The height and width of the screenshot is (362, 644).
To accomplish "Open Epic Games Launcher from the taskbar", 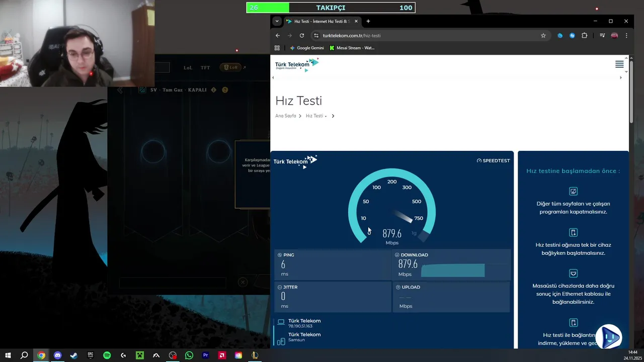I will tap(91, 355).
